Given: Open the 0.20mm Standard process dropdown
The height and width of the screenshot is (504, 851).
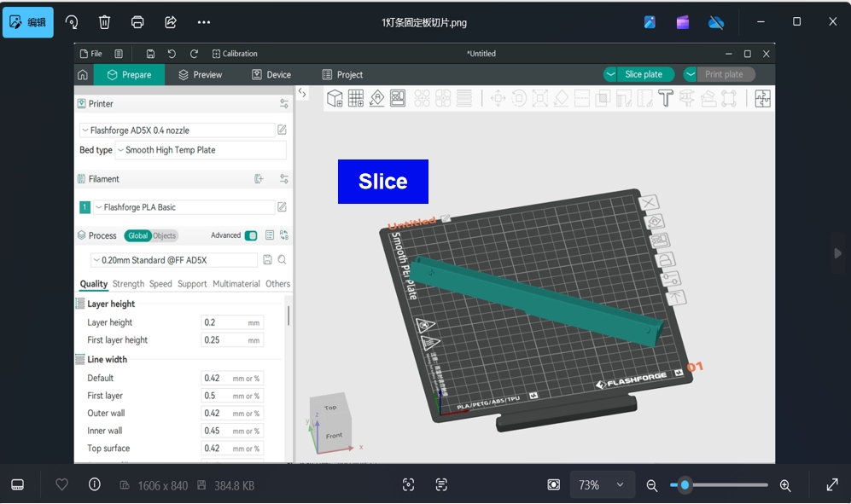Looking at the screenshot, I should [174, 260].
